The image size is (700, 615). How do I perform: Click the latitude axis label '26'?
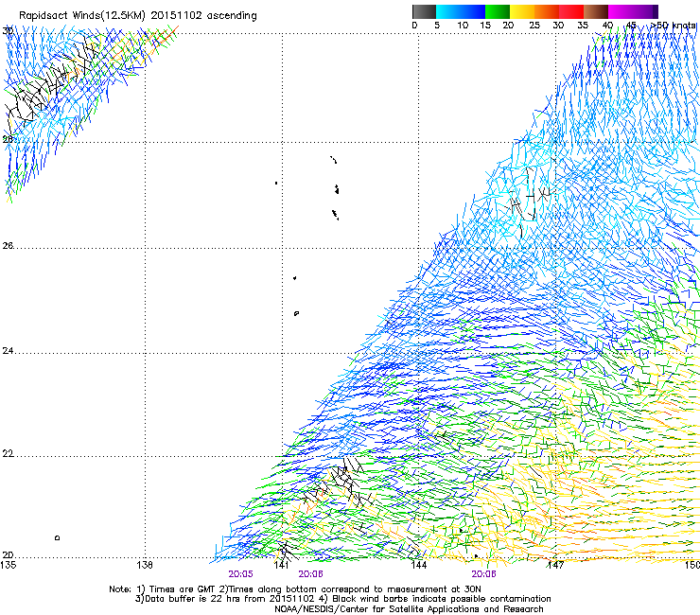coord(8,246)
